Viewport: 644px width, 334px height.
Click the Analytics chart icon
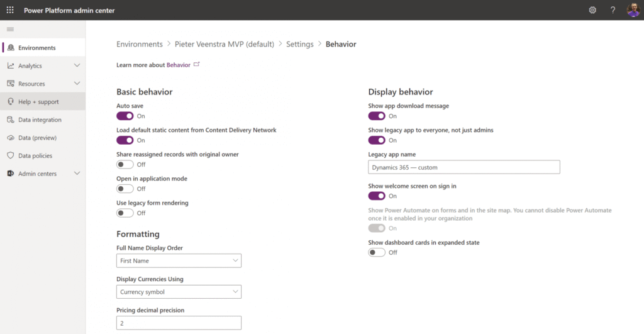click(11, 66)
